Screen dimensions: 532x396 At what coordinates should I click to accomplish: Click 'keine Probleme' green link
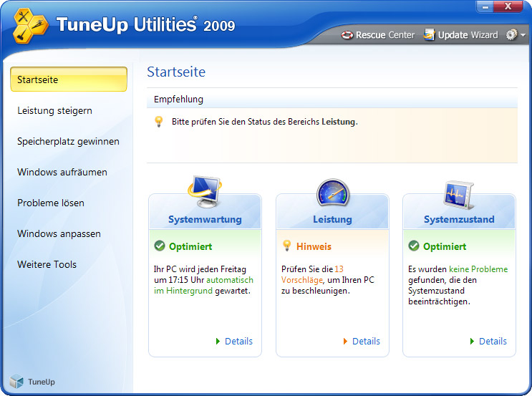tap(478, 269)
